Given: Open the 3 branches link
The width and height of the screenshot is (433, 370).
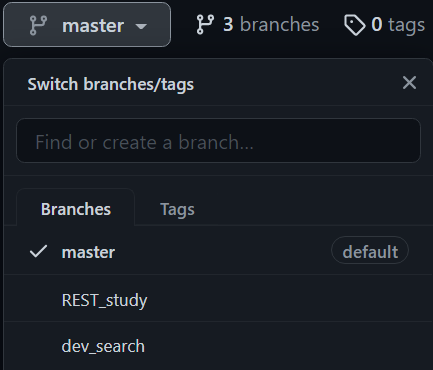Looking at the screenshot, I should (x=258, y=25).
